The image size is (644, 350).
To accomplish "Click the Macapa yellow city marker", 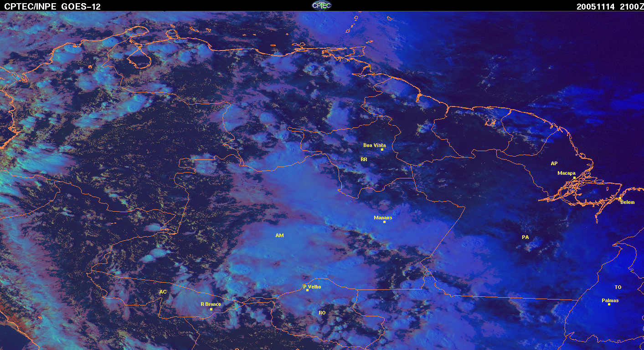I will click(574, 178).
